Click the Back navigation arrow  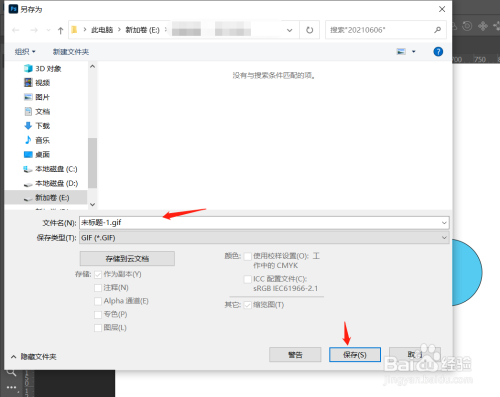click(x=15, y=30)
